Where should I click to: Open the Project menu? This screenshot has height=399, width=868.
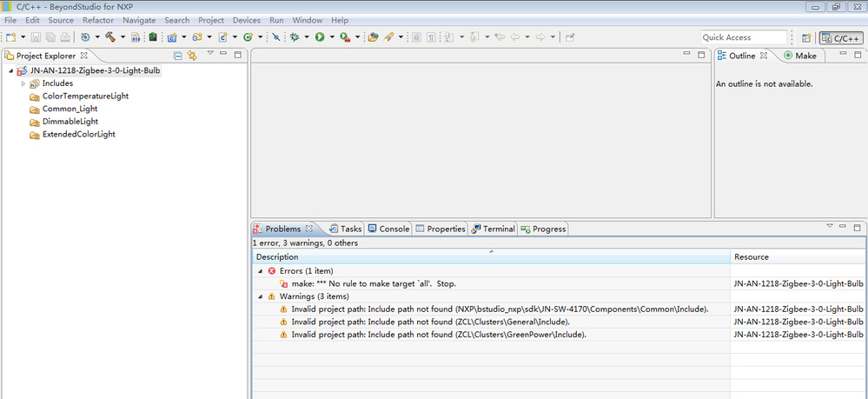coord(211,20)
